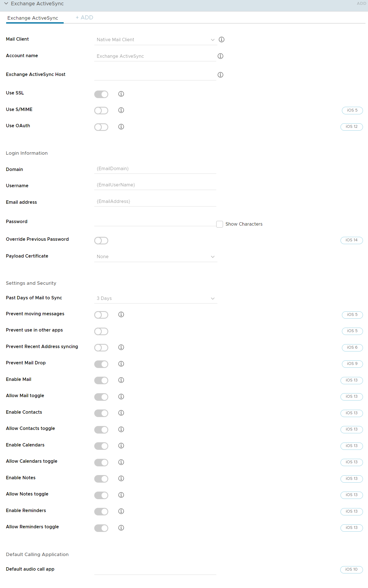Open info icon for Prevent Recent Address syncing

tap(121, 347)
